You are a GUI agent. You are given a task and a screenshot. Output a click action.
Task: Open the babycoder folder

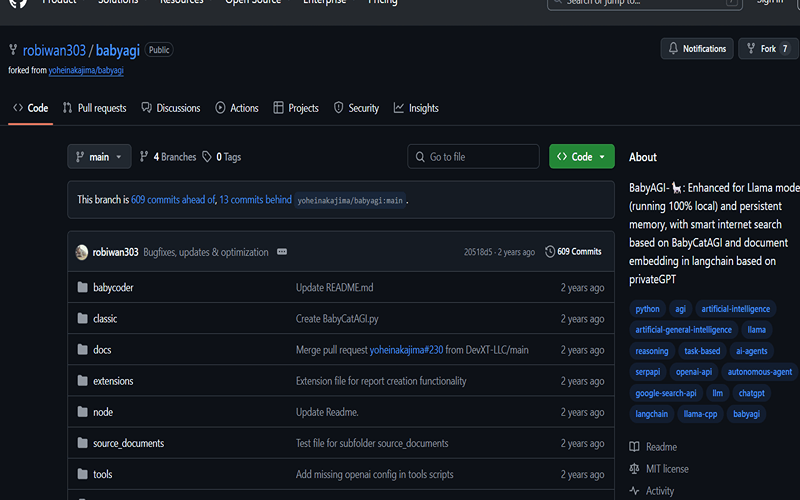tap(113, 287)
